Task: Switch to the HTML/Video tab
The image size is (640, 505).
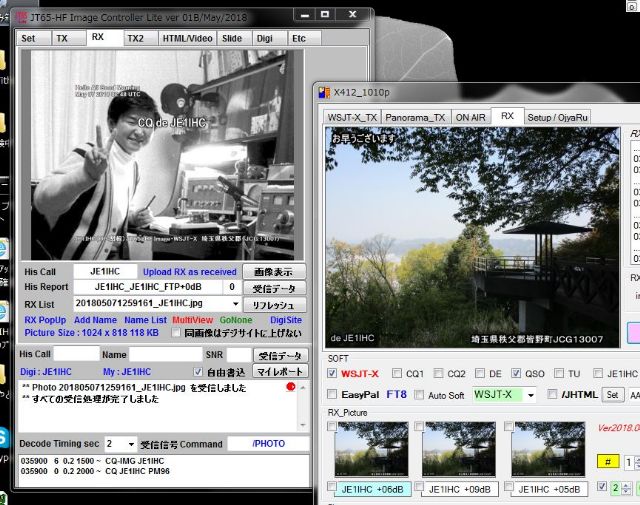Action: 187,38
